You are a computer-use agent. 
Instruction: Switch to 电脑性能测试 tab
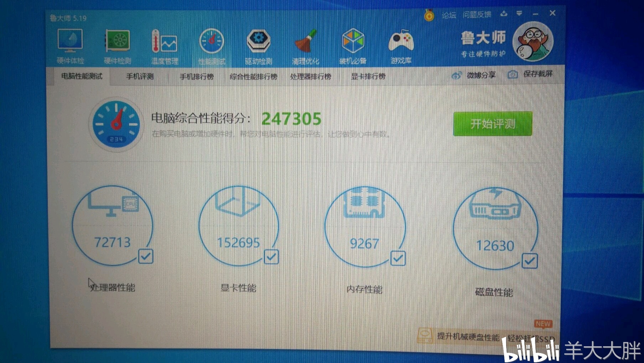(x=82, y=76)
